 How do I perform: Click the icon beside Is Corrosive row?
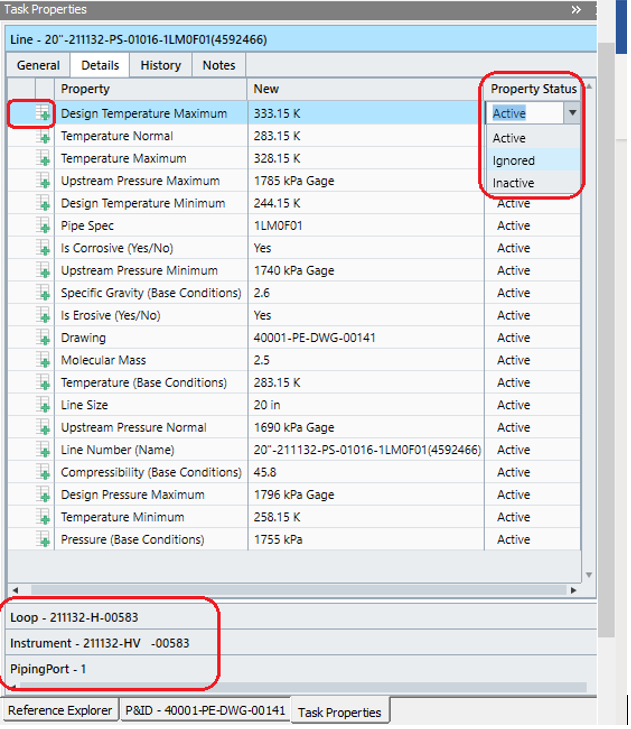click(x=43, y=248)
